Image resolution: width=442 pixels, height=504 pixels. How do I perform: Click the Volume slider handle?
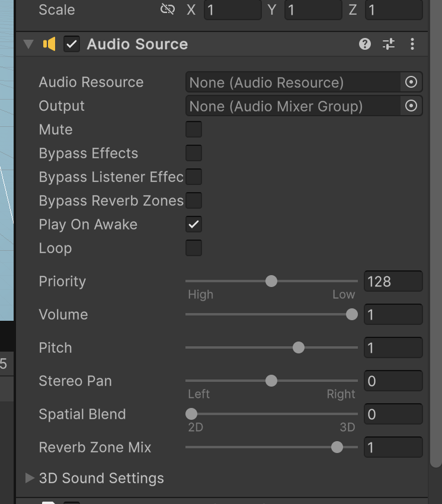(352, 314)
